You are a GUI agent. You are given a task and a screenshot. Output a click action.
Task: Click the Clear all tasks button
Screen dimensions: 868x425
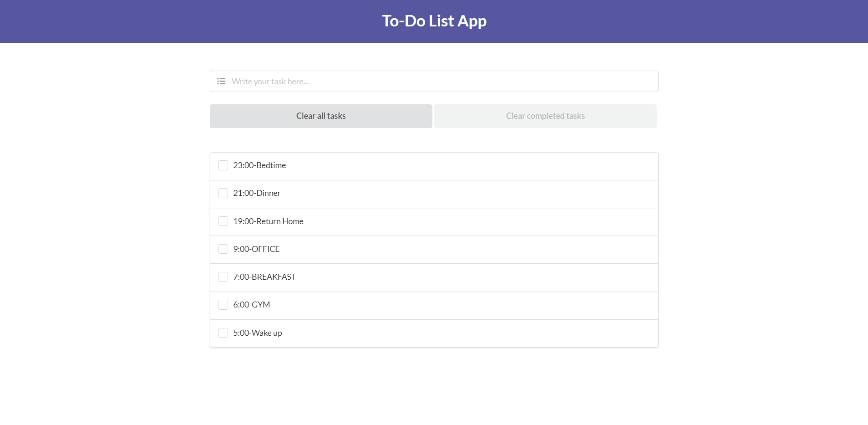320,116
